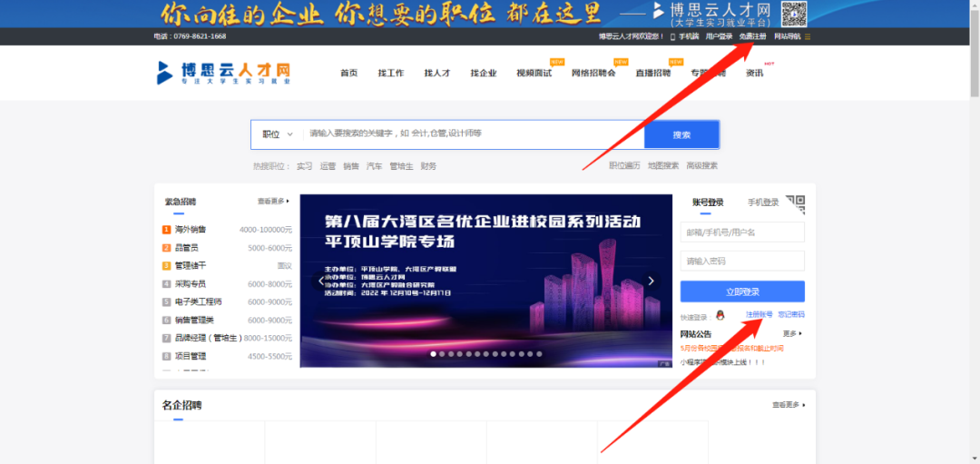Switch to QR code login icon
This screenshot has width=980, height=464.
[x=796, y=202]
